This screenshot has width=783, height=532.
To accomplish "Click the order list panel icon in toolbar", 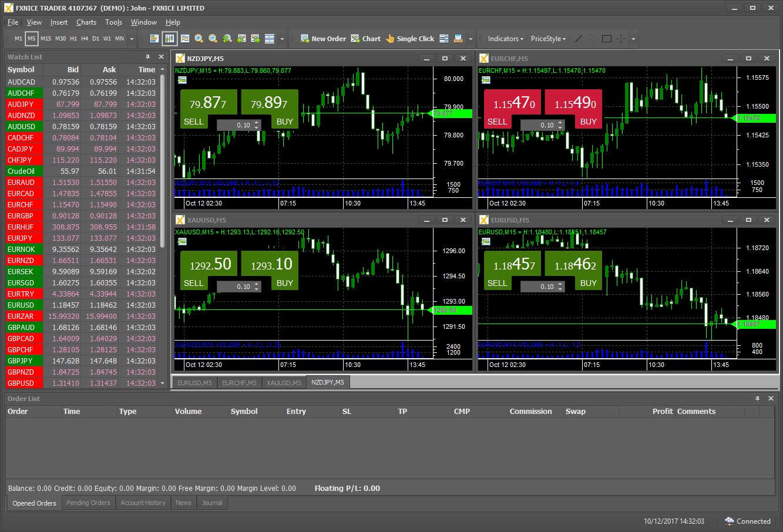I will [458, 39].
